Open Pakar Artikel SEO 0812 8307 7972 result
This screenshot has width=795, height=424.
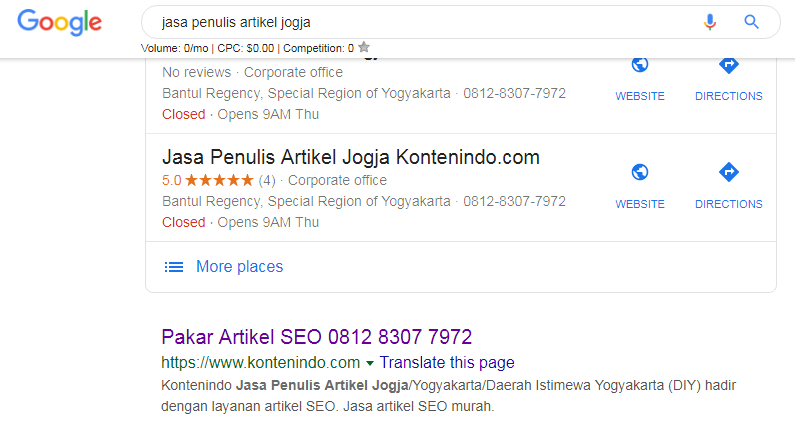(316, 337)
